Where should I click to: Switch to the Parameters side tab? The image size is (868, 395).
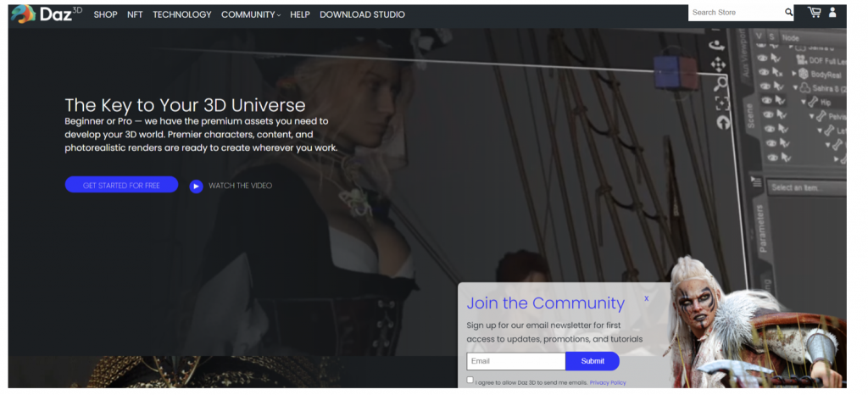pos(762,229)
